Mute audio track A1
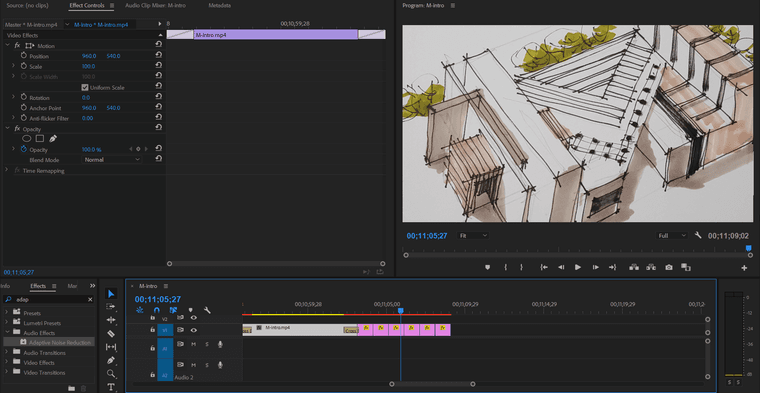Screen dimensions: 760x393 coord(193,344)
